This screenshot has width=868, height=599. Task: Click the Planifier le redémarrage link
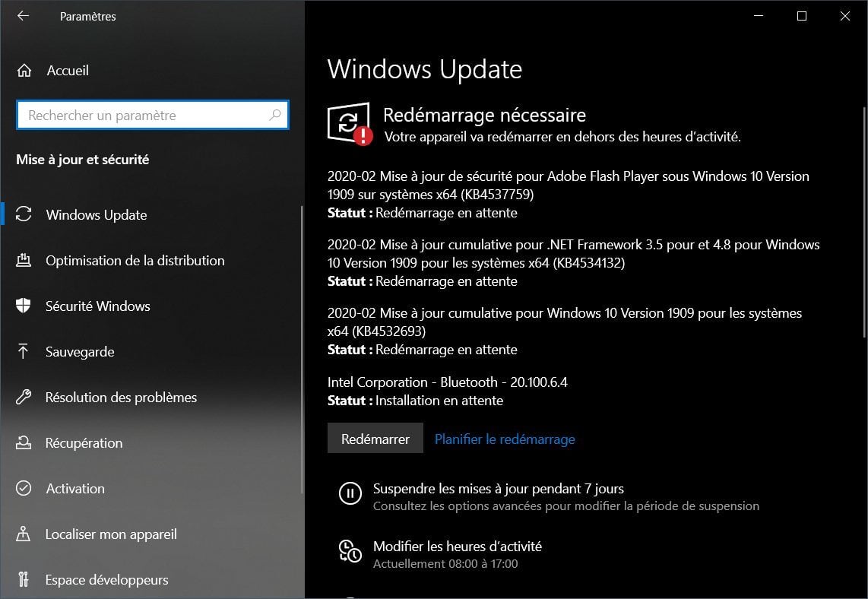coord(505,439)
